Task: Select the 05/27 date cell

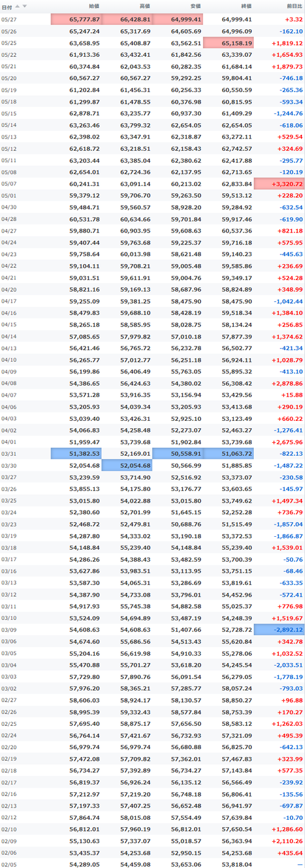Action: tap(9, 20)
